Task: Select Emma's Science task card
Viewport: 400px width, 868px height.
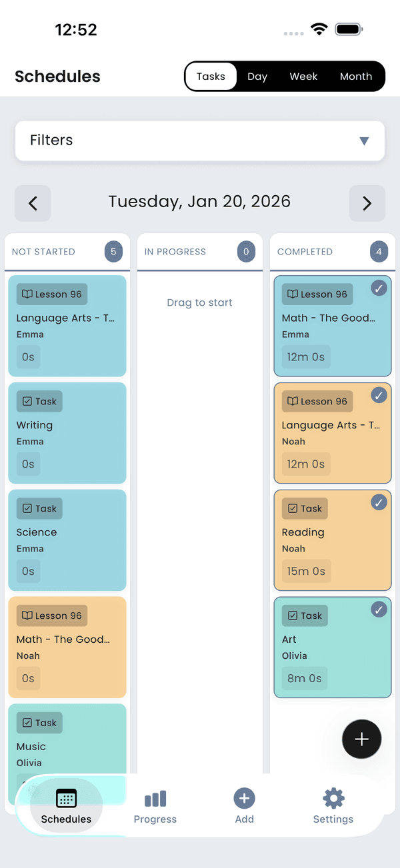Action: (x=67, y=540)
